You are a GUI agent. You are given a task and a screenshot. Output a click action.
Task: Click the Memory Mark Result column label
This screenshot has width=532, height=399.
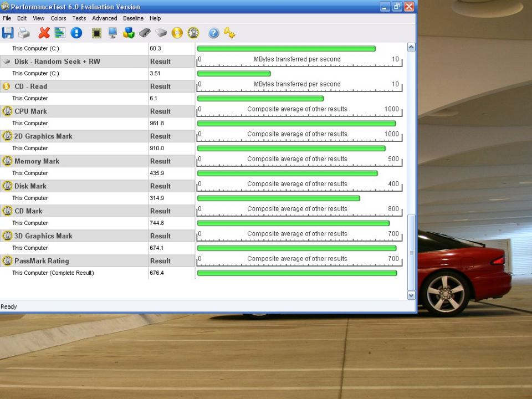click(x=161, y=161)
